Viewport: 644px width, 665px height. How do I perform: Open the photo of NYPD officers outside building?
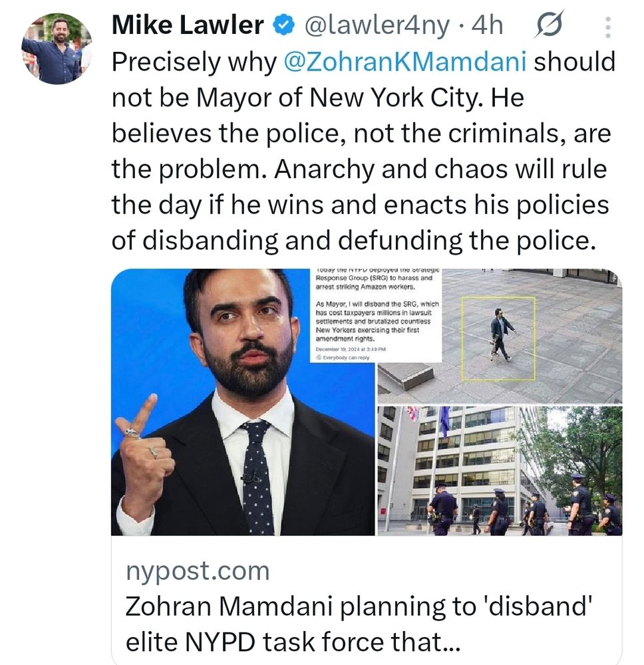(x=500, y=470)
